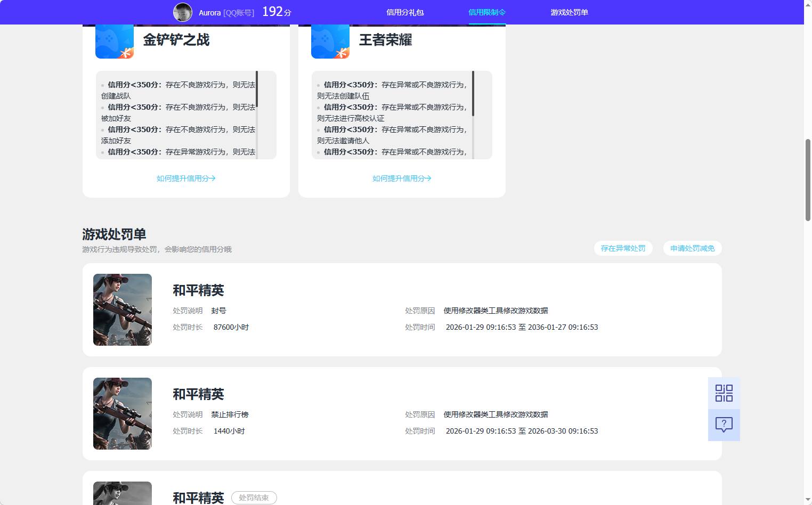812x505 pixels.
Task: Click the 申请处罚减免 button
Action: click(x=692, y=248)
